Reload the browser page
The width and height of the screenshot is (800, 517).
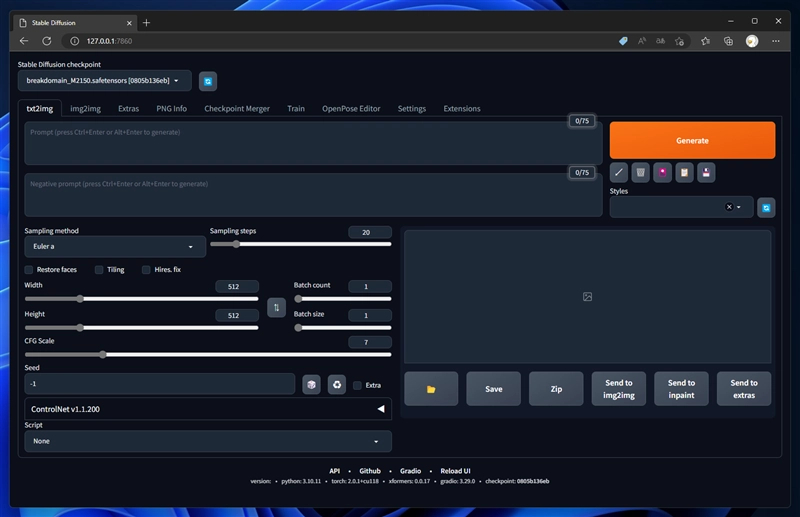pos(46,41)
